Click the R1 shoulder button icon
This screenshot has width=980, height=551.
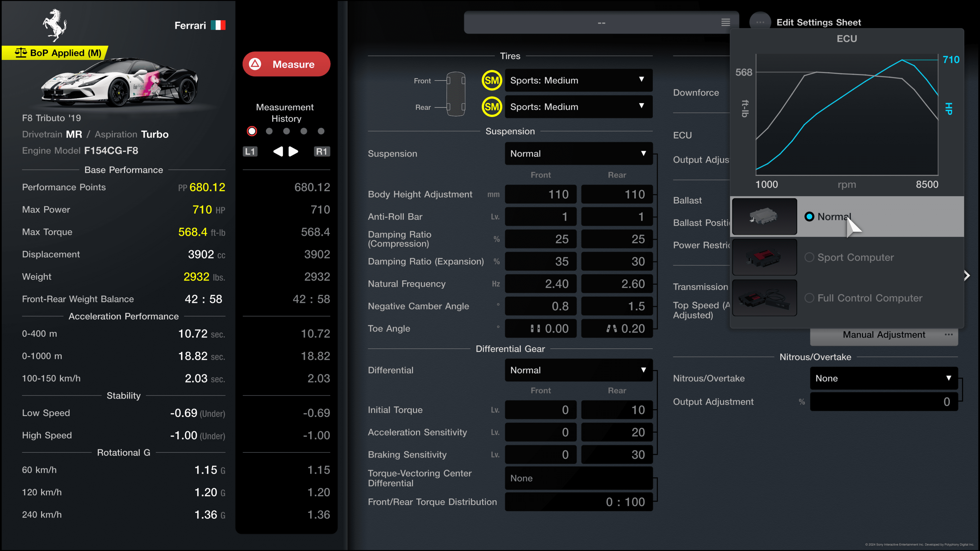pyautogui.click(x=322, y=151)
